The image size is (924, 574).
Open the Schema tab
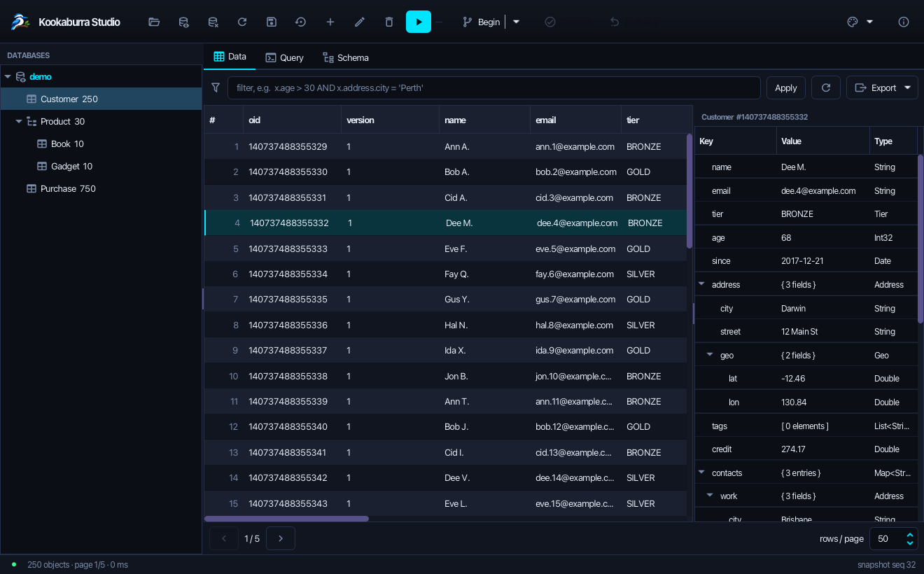tap(345, 57)
